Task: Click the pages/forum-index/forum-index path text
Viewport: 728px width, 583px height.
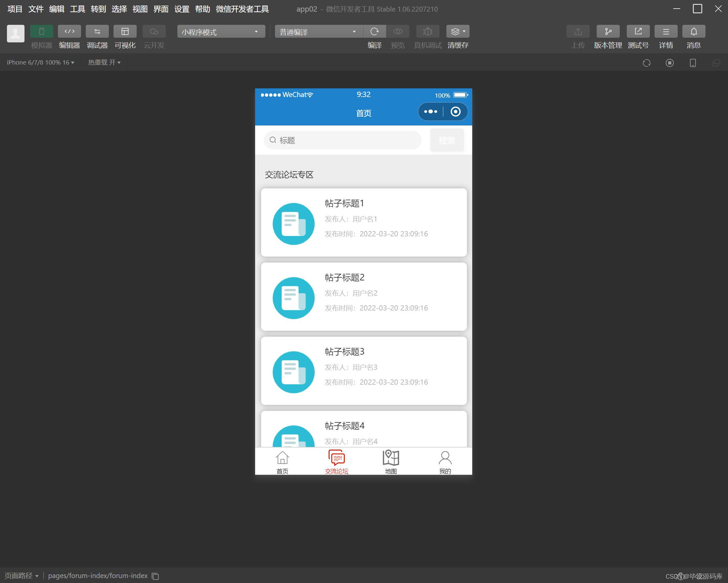Action: (98, 576)
